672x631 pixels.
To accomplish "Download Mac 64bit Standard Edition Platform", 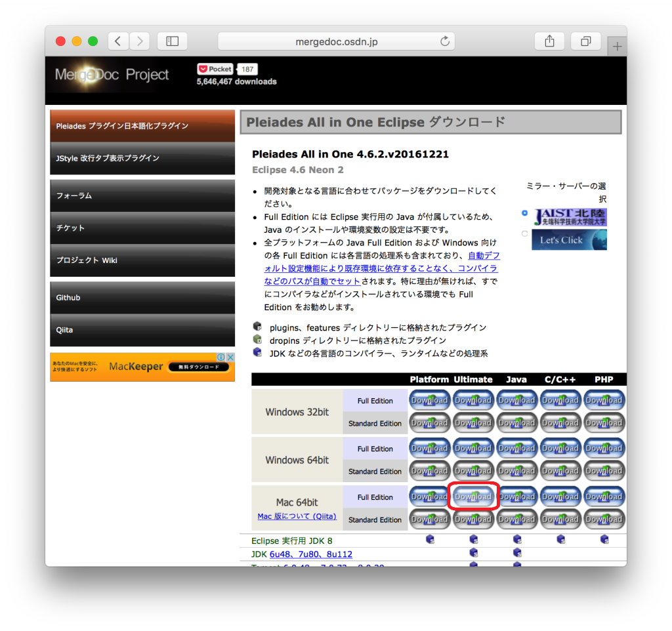I will tap(429, 519).
